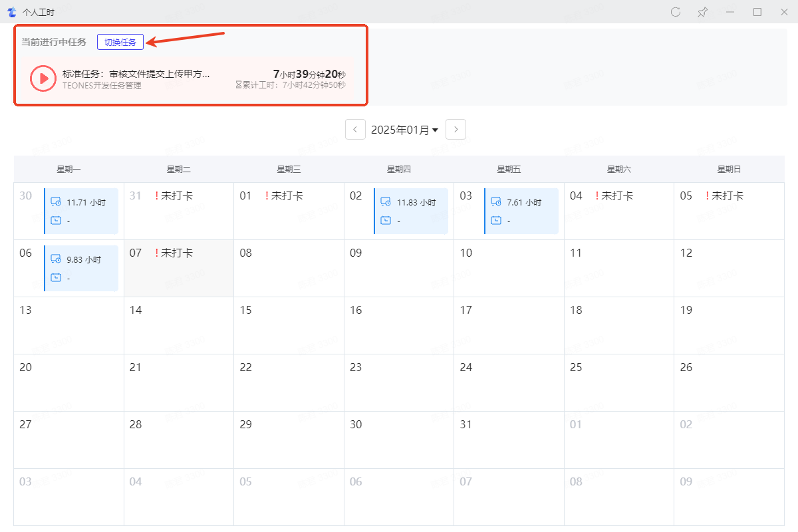Click 未打卡 label on day 04
The image size is (798, 532).
617,196
